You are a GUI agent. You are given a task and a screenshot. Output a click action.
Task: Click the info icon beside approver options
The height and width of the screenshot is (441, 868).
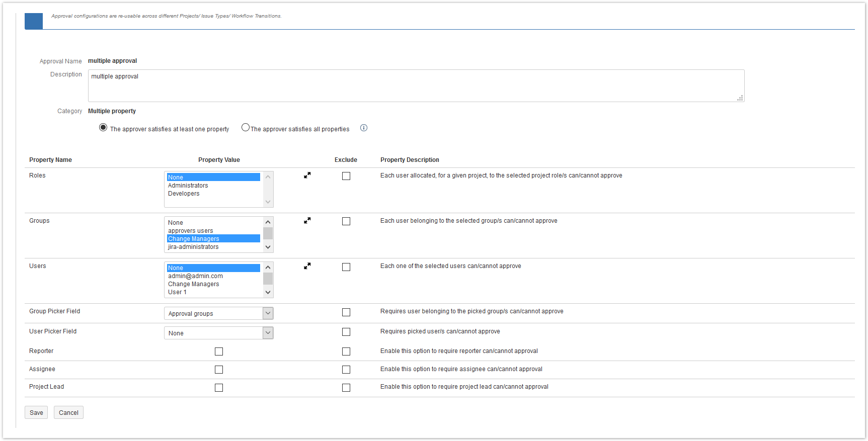point(364,128)
